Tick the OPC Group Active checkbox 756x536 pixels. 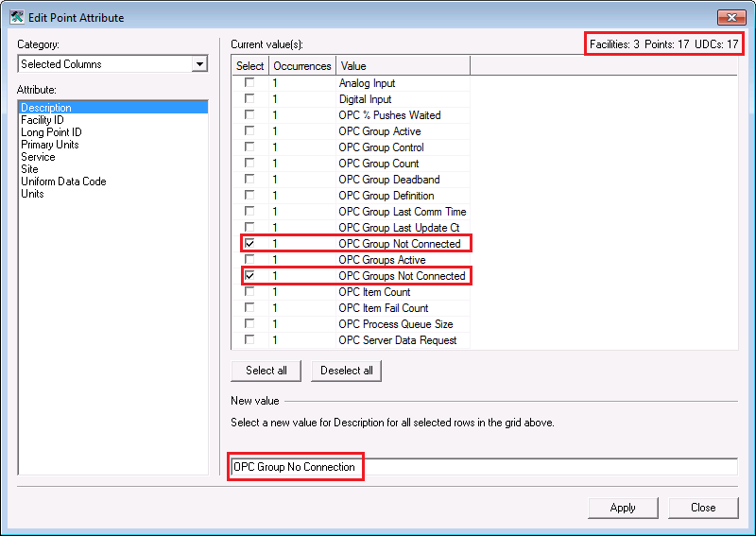click(x=249, y=130)
